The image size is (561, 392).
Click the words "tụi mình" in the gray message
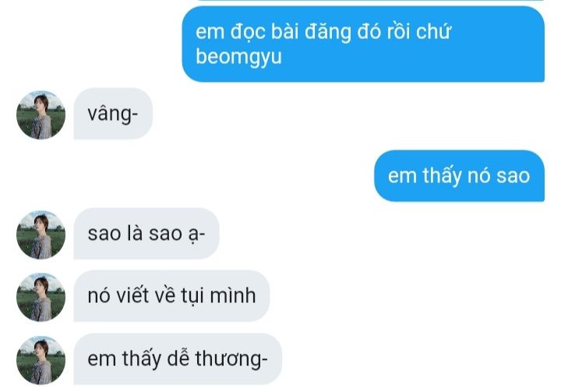pos(218,296)
